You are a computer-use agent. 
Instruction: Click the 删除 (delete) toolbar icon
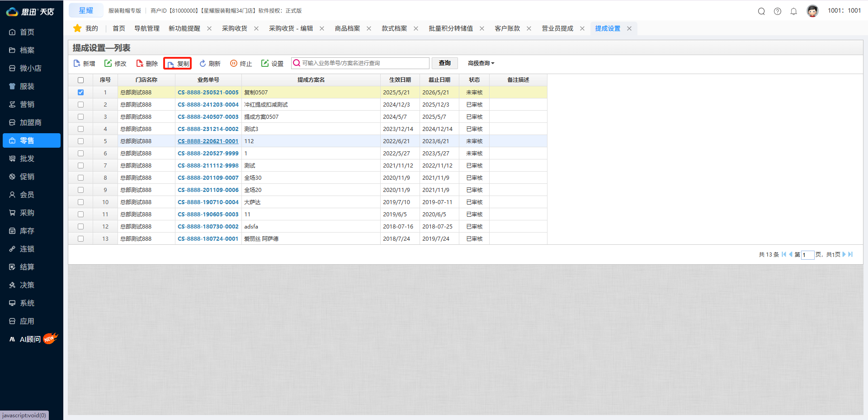140,64
